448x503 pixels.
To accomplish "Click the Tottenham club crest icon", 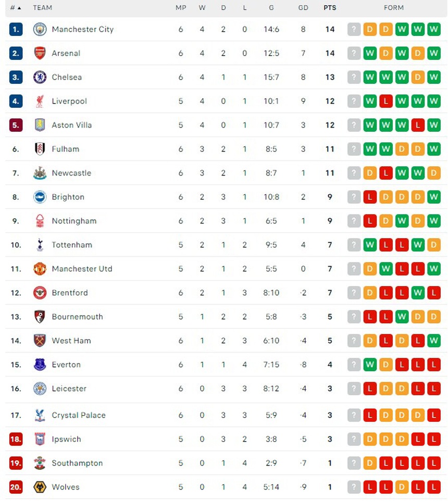I will [x=40, y=245].
